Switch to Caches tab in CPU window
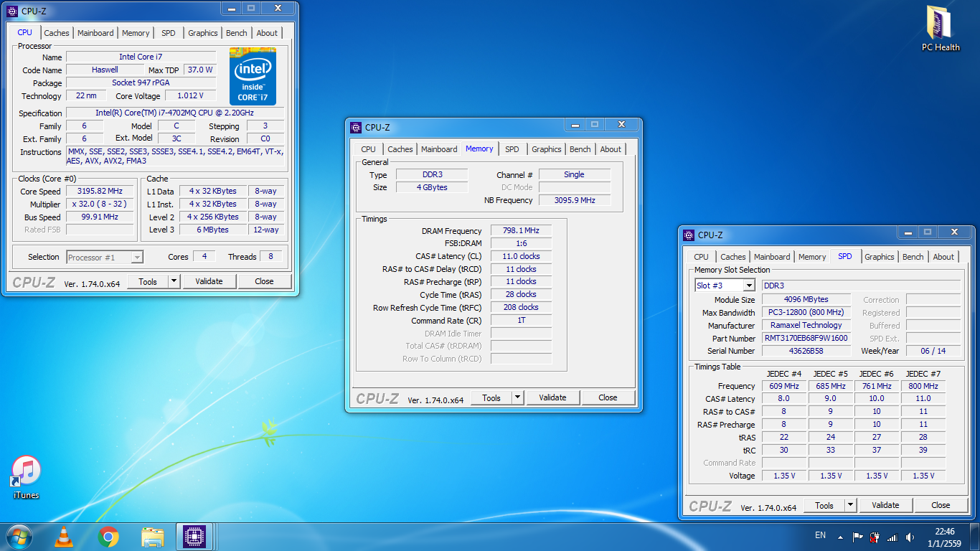Image resolution: width=980 pixels, height=551 pixels. [x=57, y=33]
